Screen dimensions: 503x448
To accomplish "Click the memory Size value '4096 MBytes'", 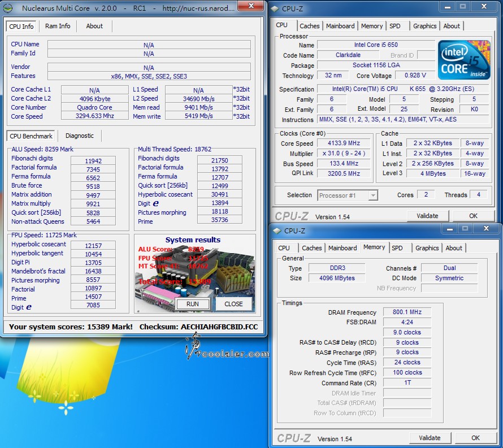I will pyautogui.click(x=337, y=278).
